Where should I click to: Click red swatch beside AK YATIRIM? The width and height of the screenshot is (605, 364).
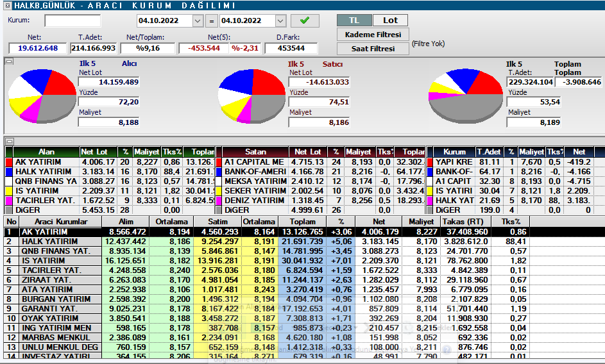pyautogui.click(x=9, y=162)
